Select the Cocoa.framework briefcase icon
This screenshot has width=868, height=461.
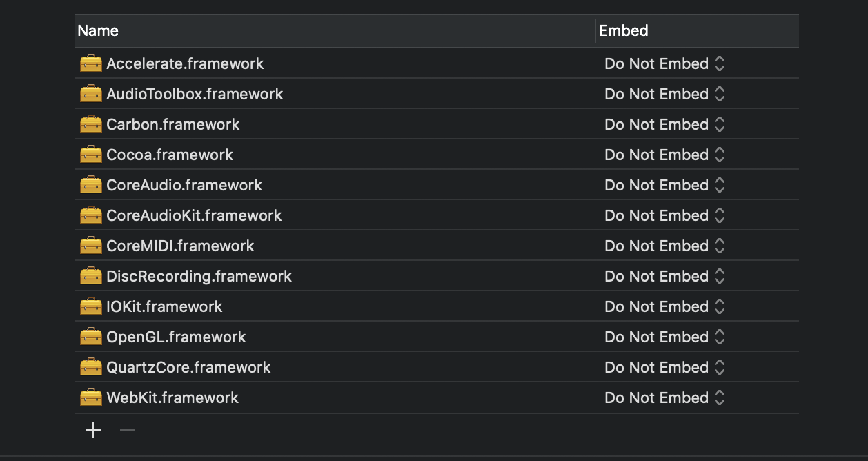coord(91,155)
